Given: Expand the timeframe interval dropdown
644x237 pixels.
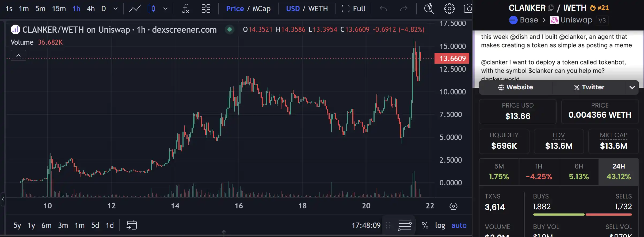Looking at the screenshot, I should click(116, 9).
